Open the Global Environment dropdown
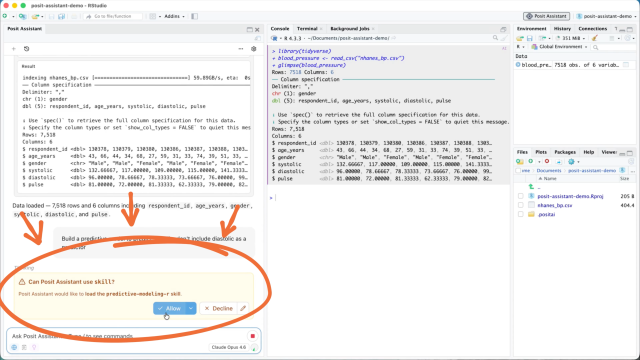 click(560, 47)
